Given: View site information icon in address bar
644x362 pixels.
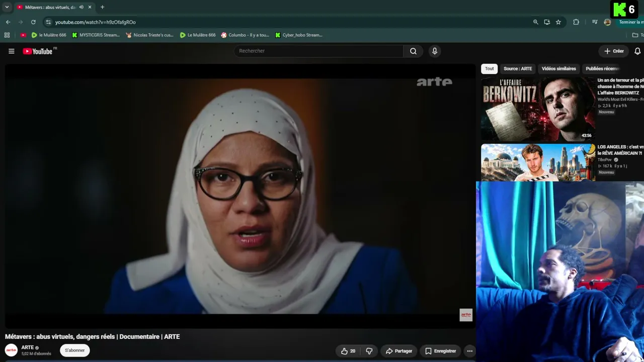Looking at the screenshot, I should (48, 22).
